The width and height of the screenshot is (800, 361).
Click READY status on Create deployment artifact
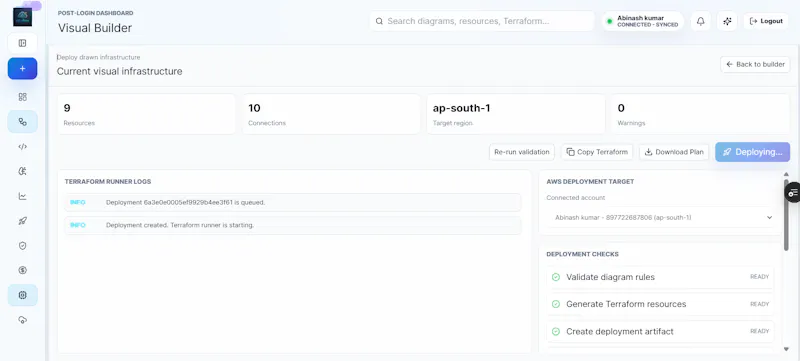click(759, 331)
